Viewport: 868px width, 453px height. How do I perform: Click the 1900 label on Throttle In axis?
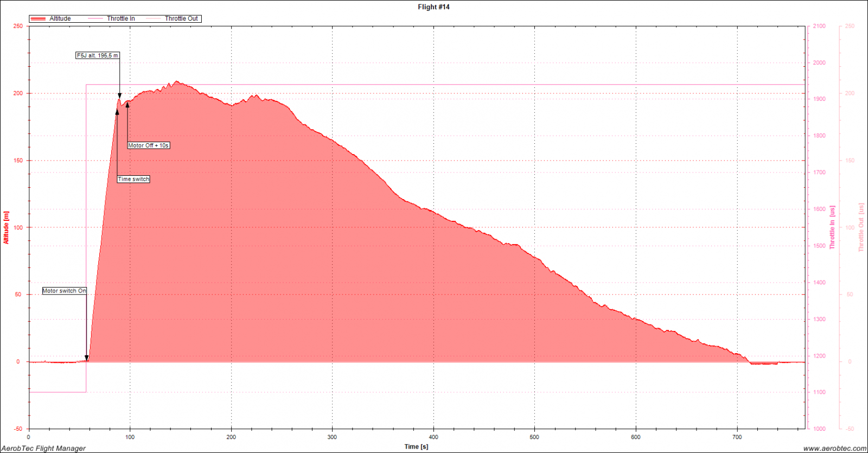pyautogui.click(x=819, y=99)
